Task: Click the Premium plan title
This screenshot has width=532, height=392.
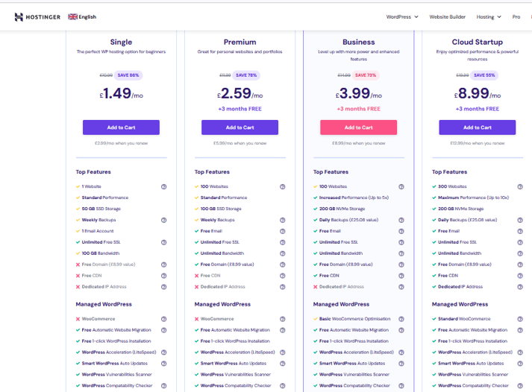Action: [x=240, y=42]
